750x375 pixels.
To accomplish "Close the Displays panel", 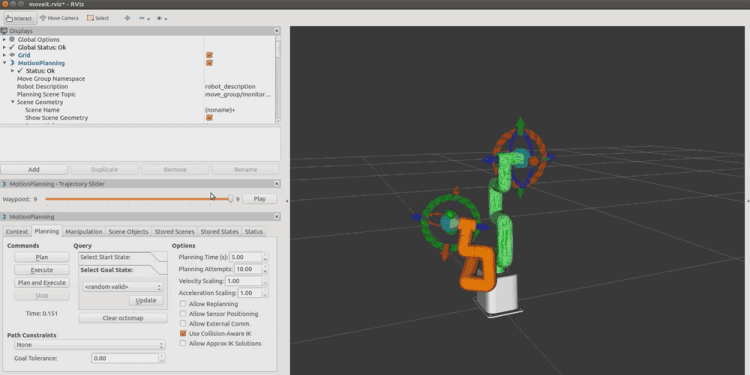I will pyautogui.click(x=276, y=31).
